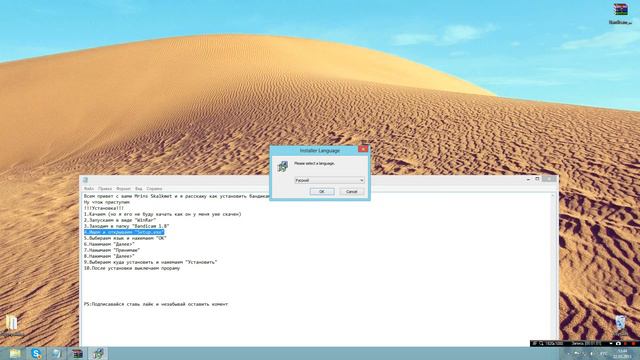This screenshot has width=640, height=360.
Task: Open the Справка menu in Notepad
Action: click(154, 189)
